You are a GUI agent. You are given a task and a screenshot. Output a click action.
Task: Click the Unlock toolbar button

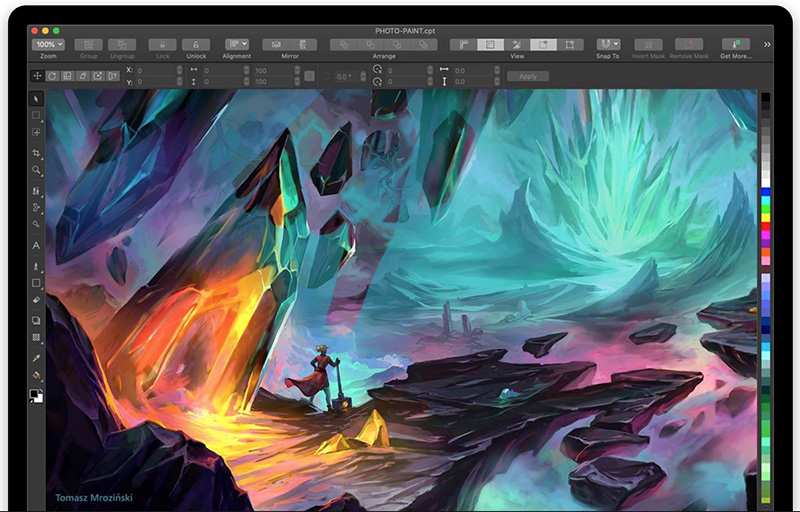196,44
